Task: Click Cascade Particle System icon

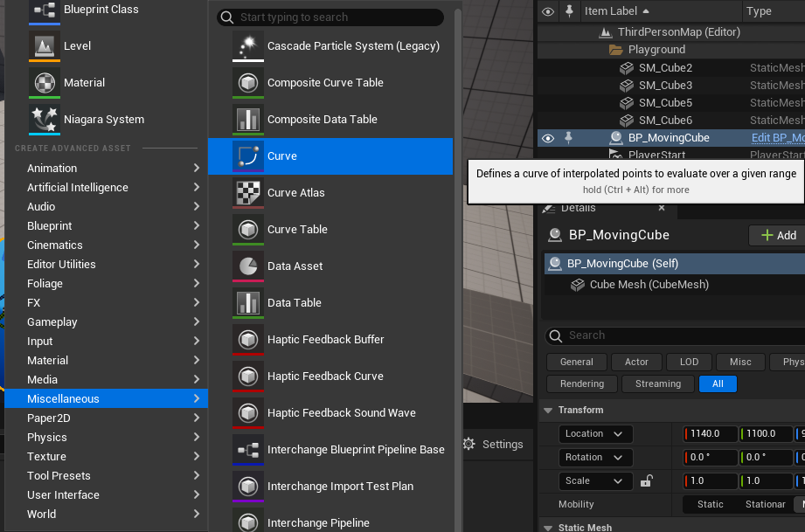Action: coord(248,46)
